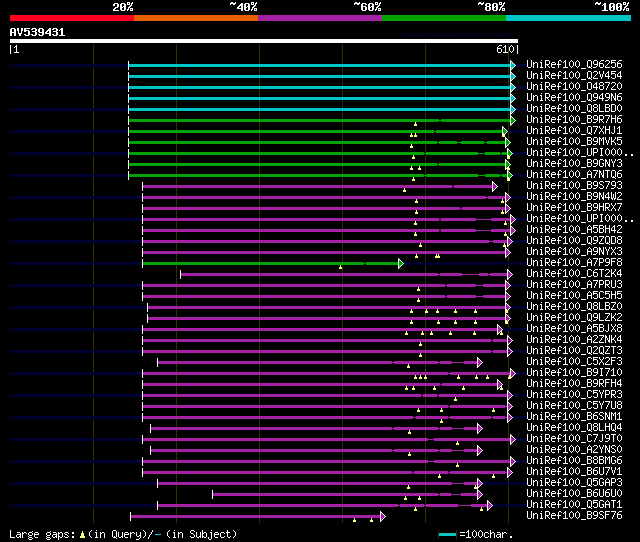Image resolution: width=640 pixels, height=542 pixels.
Task: Click the Large gaps legend text
Action: point(123,534)
